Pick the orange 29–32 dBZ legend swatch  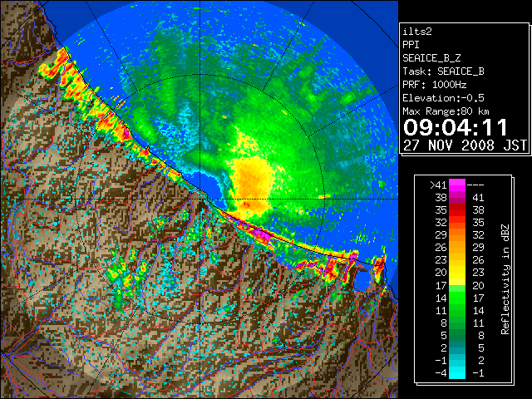point(457,234)
